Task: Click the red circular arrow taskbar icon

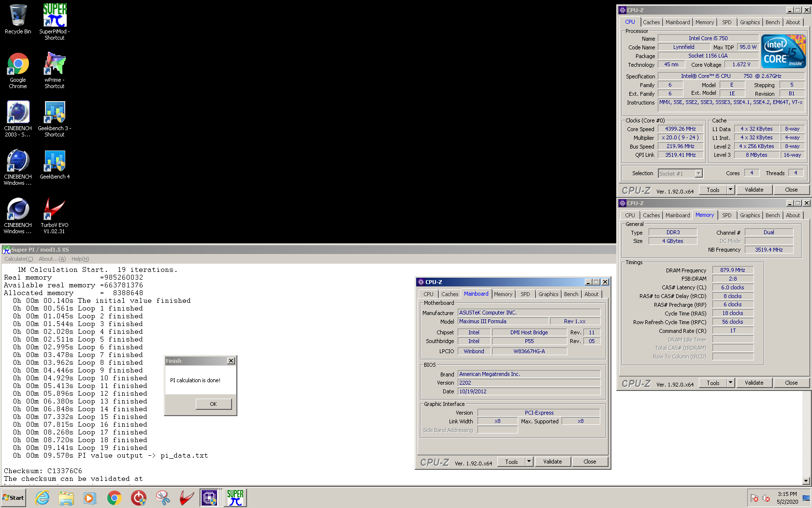Action: [139, 498]
